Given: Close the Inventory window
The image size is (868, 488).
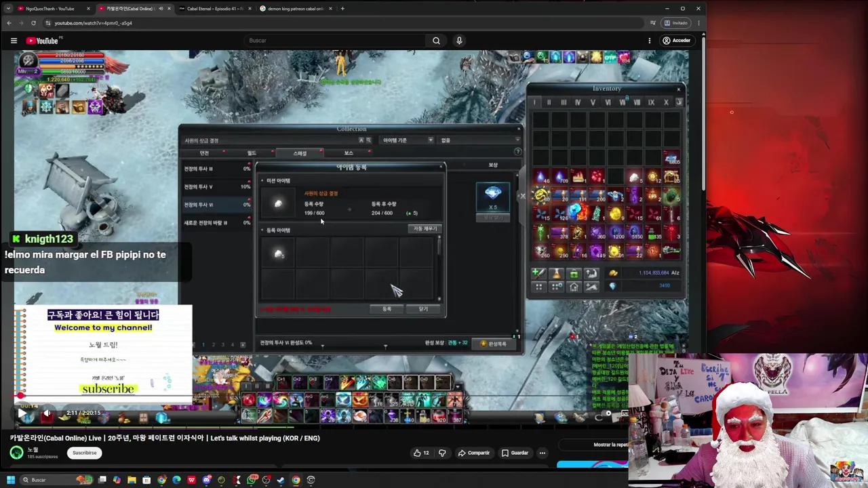Looking at the screenshot, I should (678, 89).
